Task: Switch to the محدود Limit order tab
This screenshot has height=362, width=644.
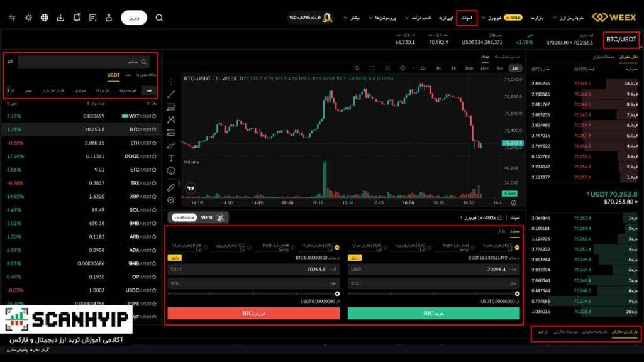Action: point(514,231)
